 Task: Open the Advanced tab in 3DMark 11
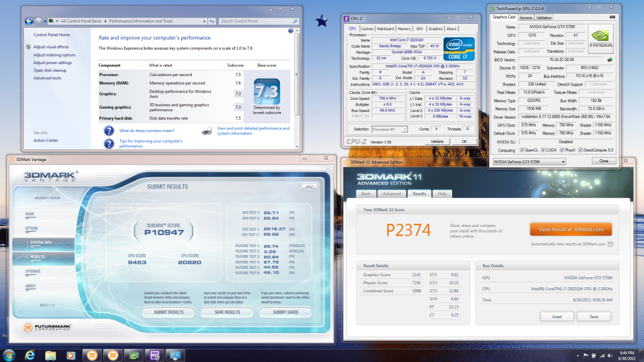[x=392, y=194]
